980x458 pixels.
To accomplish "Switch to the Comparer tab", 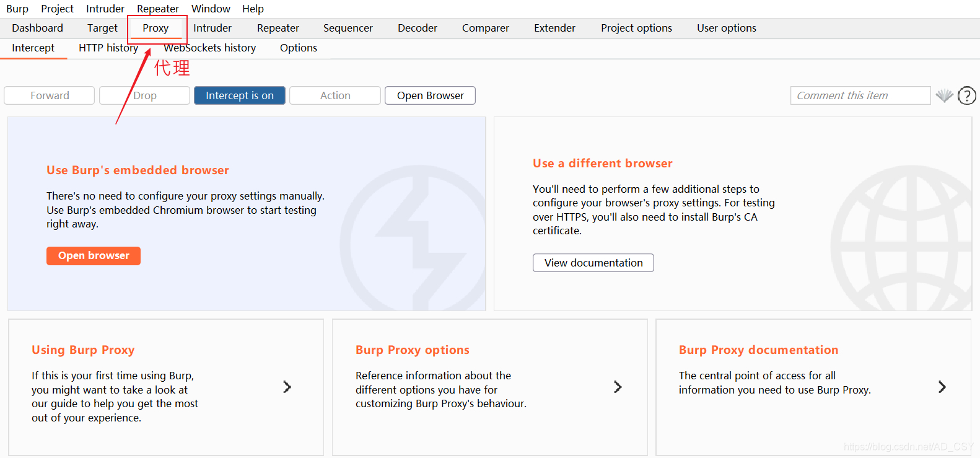I will [486, 28].
